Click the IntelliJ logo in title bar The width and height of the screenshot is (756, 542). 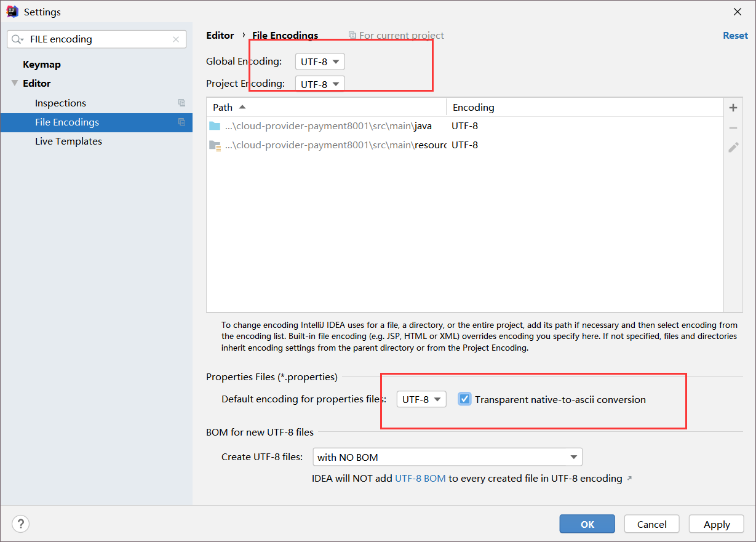(12, 12)
